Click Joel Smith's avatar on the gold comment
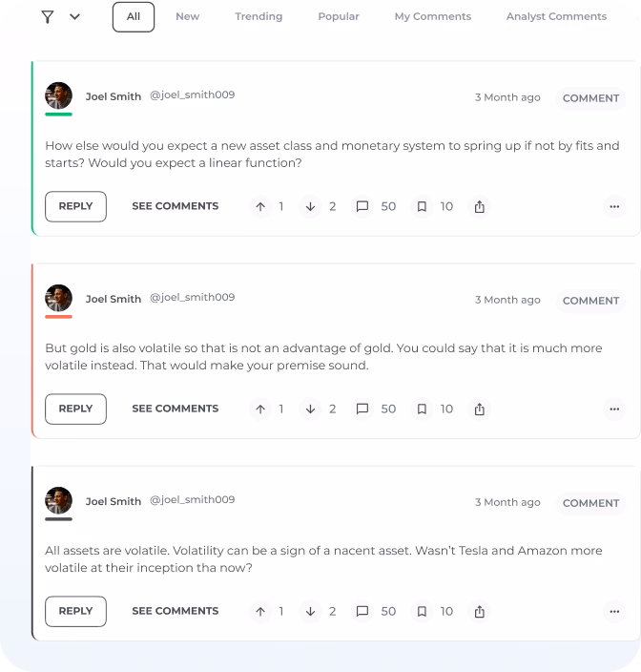The image size is (641, 672). pos(58,298)
